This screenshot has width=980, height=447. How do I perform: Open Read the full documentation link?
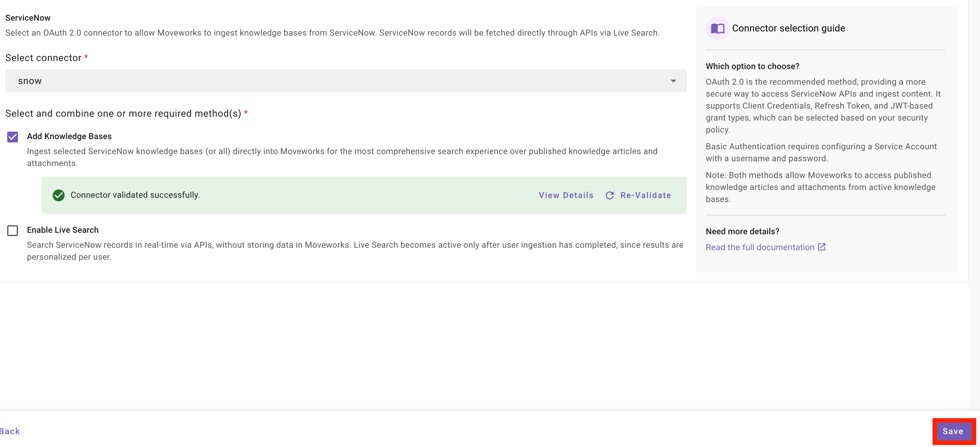[x=760, y=247]
